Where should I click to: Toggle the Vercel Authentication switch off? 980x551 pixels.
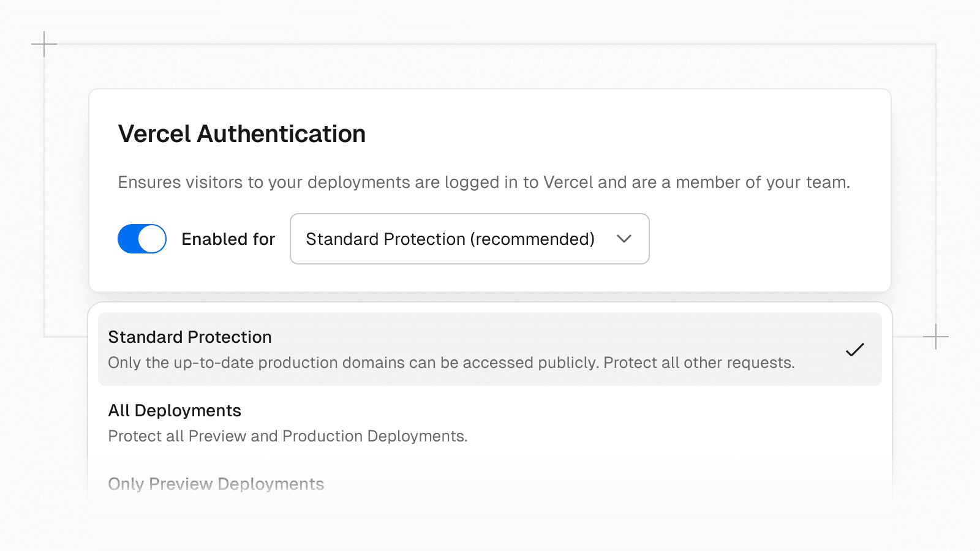(x=141, y=239)
